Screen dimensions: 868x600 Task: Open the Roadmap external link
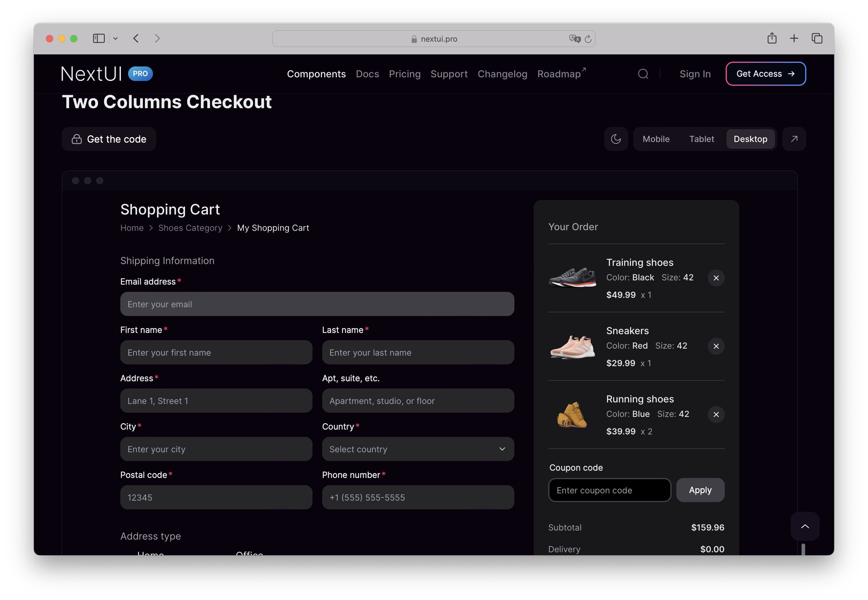[561, 74]
